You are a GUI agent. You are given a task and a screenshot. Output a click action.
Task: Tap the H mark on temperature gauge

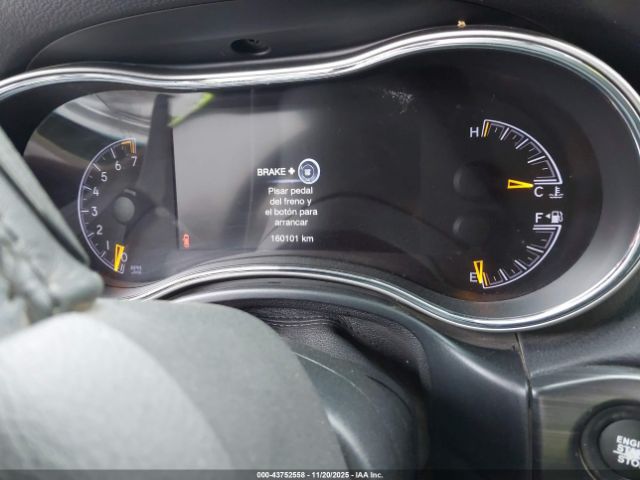click(474, 132)
